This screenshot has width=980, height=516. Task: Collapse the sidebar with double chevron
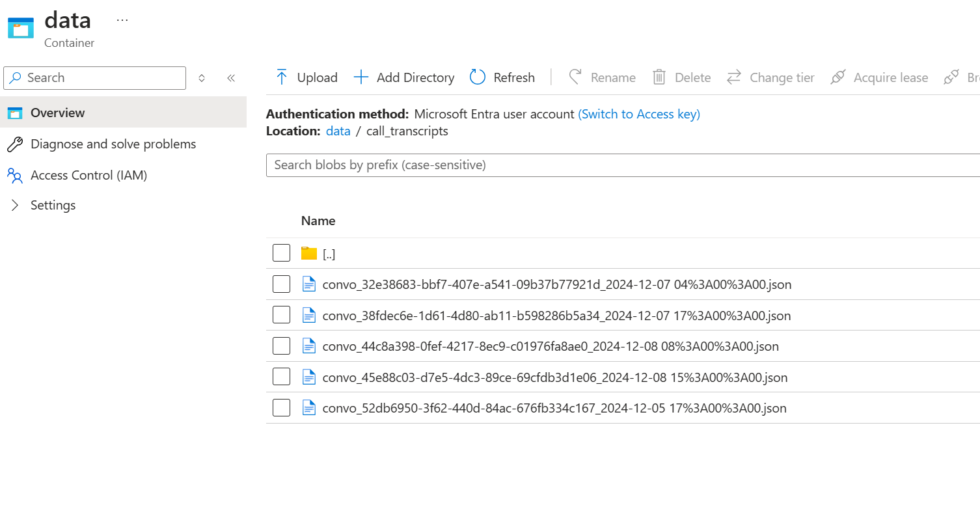click(231, 78)
